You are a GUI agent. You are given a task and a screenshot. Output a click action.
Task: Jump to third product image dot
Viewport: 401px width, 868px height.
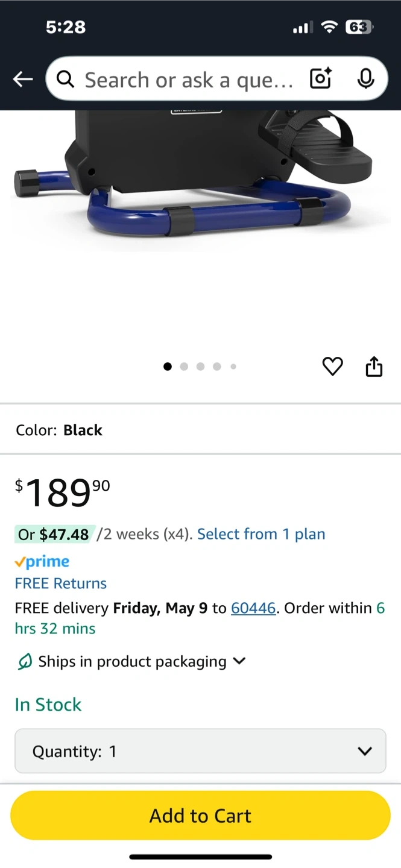pos(200,366)
